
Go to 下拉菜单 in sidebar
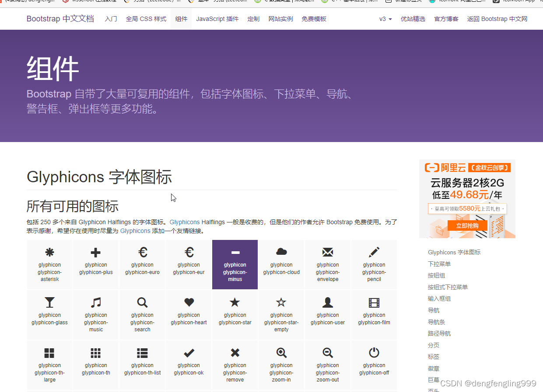(439, 264)
